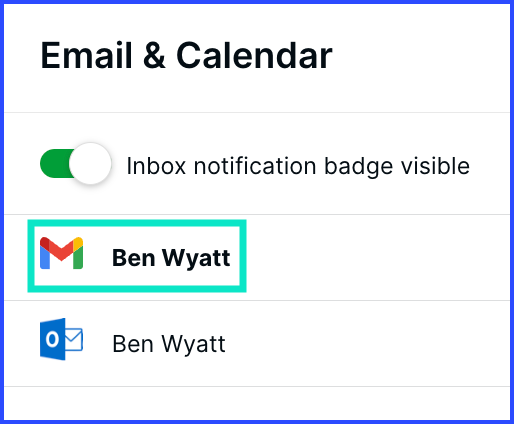
Task: Select the Outlook account Ben Wyatt
Action: (257, 343)
